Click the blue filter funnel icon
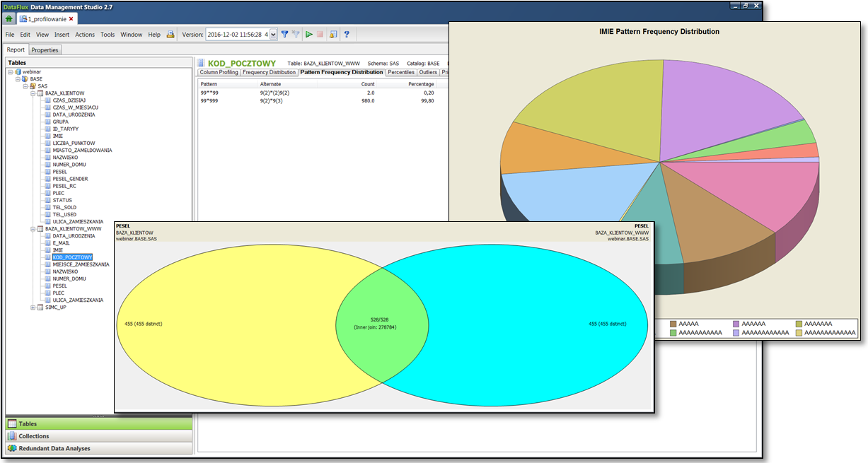868x463 pixels. point(284,34)
